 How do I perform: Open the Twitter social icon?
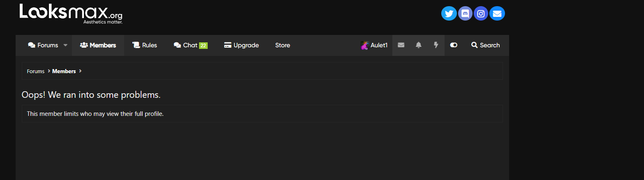tap(449, 14)
